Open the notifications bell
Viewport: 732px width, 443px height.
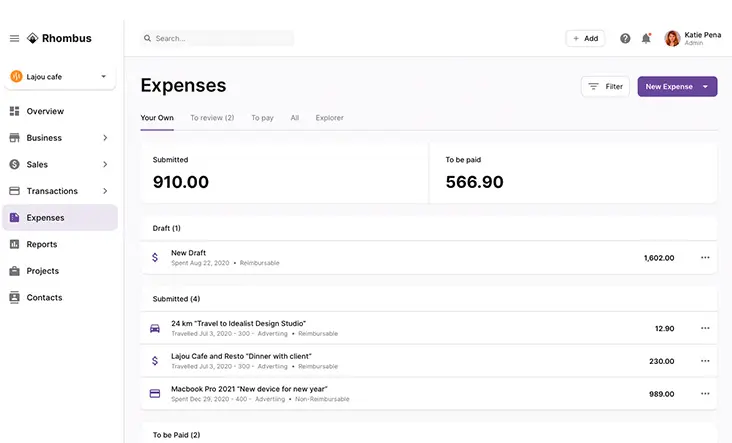646,39
